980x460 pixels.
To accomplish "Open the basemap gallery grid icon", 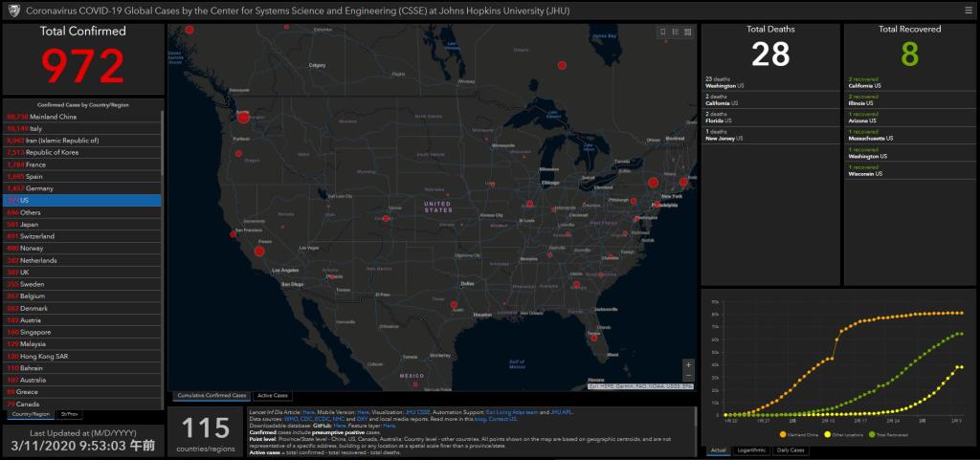I will [x=688, y=32].
